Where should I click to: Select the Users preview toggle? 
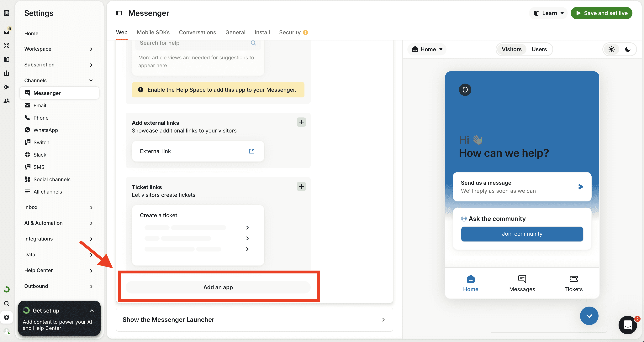[539, 49]
